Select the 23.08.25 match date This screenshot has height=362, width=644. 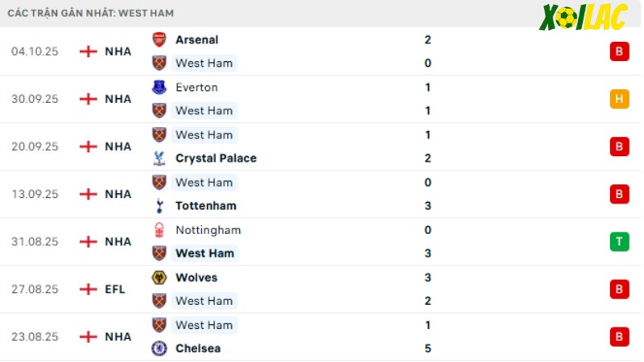click(35, 337)
